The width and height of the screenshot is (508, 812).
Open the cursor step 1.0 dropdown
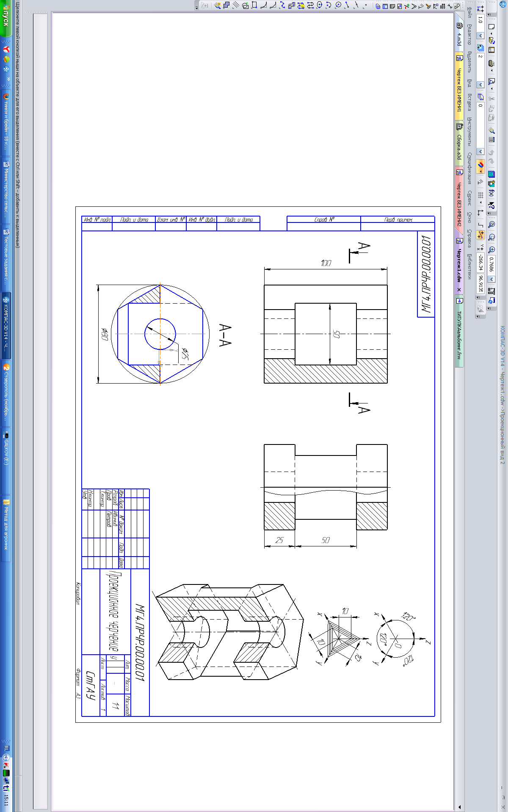click(480, 36)
